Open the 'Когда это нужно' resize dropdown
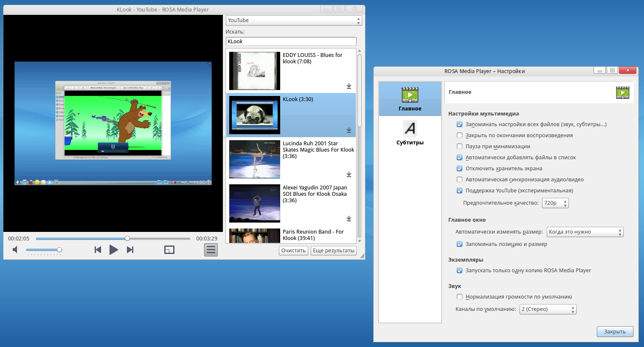This screenshot has height=347, width=644. tap(585, 232)
